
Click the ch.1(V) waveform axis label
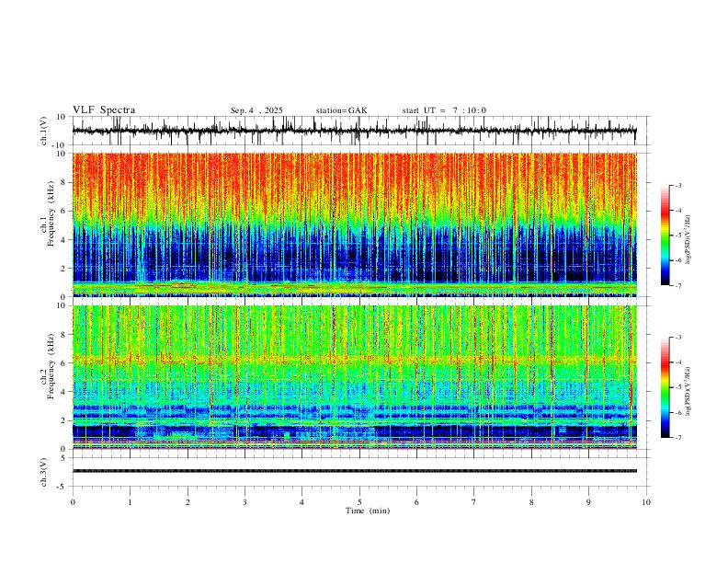point(44,131)
